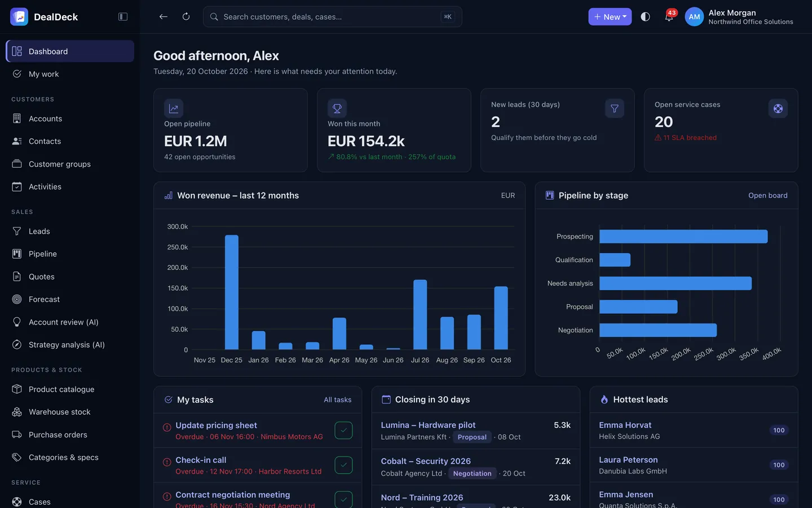812x508 pixels.
Task: Click the 11 SLA breached warning
Action: pyautogui.click(x=686, y=138)
